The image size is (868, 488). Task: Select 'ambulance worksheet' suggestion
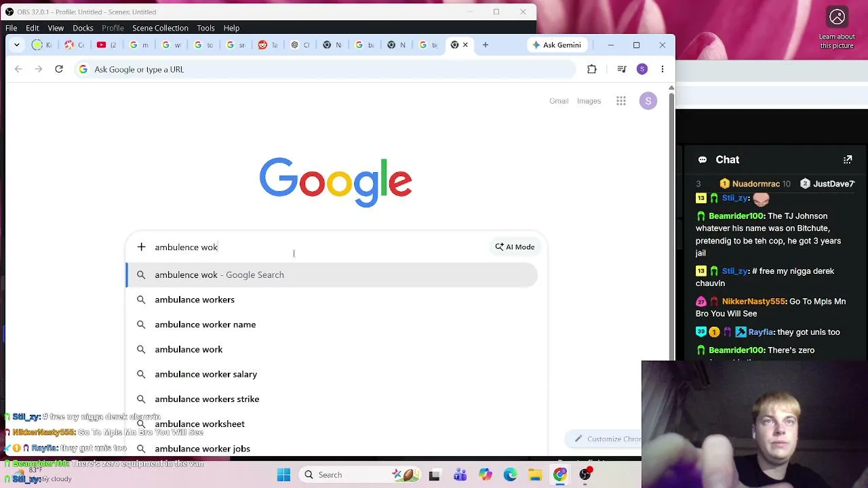coord(332,424)
